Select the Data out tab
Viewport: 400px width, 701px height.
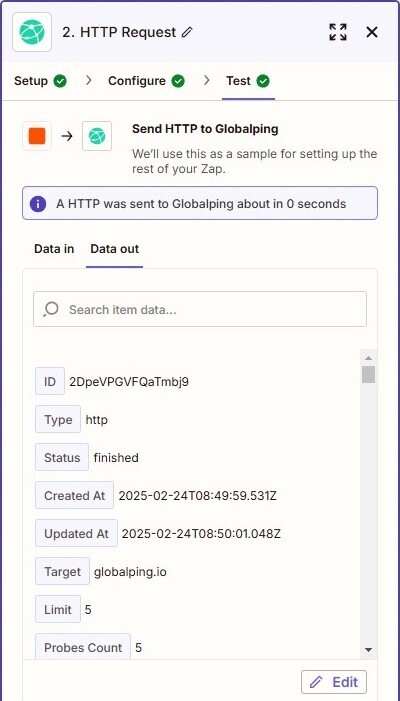click(x=114, y=249)
